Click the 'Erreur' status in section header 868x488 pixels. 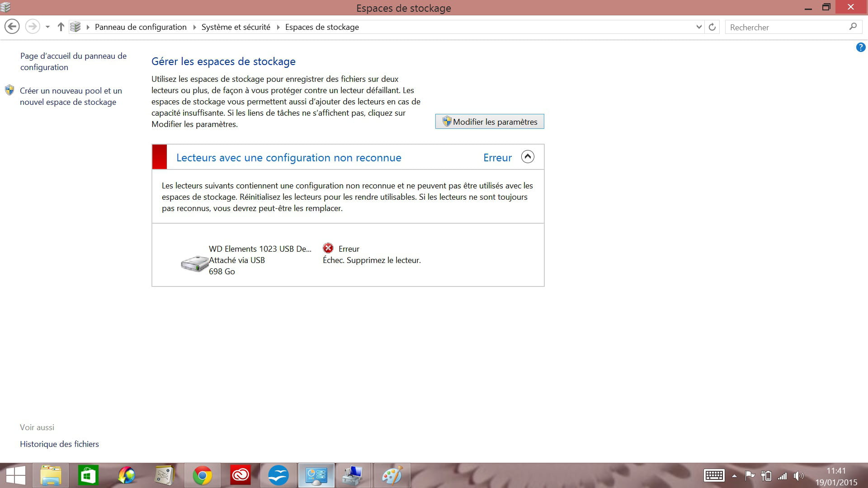point(497,158)
